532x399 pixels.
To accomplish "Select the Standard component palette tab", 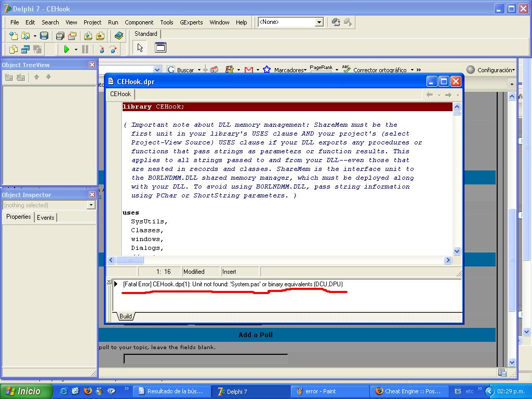I will coord(146,34).
